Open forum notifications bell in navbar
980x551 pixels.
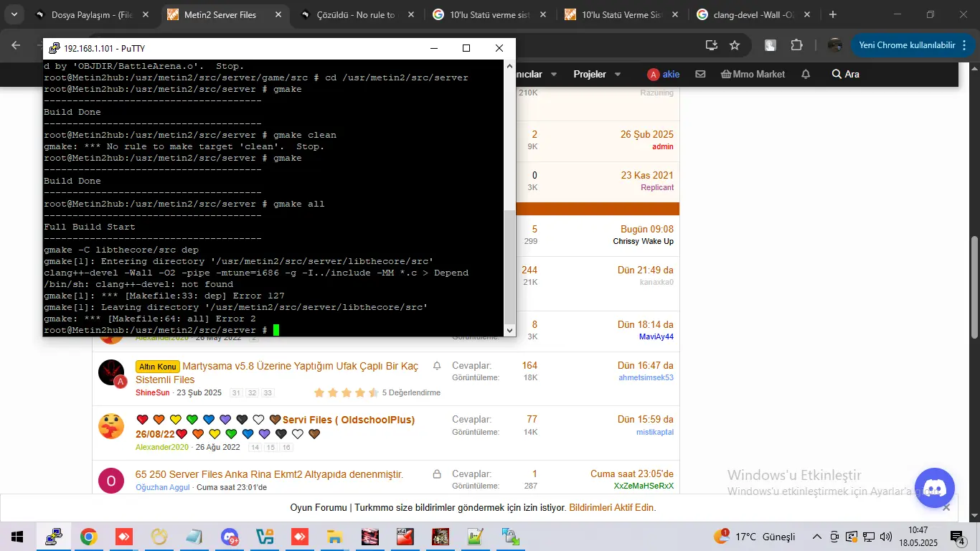click(806, 74)
